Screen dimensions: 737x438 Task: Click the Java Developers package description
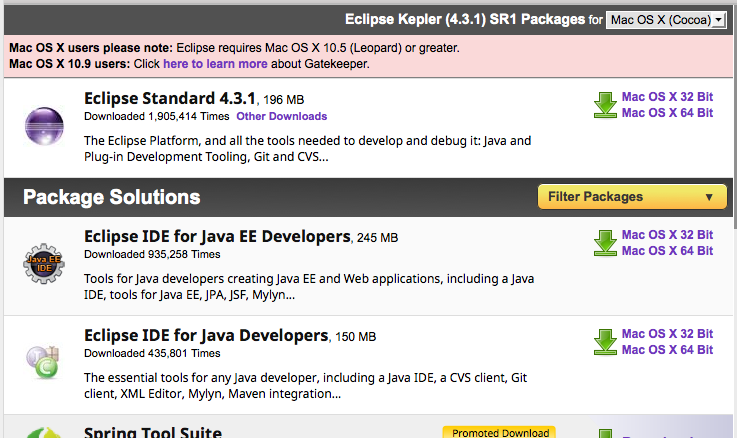(306, 386)
